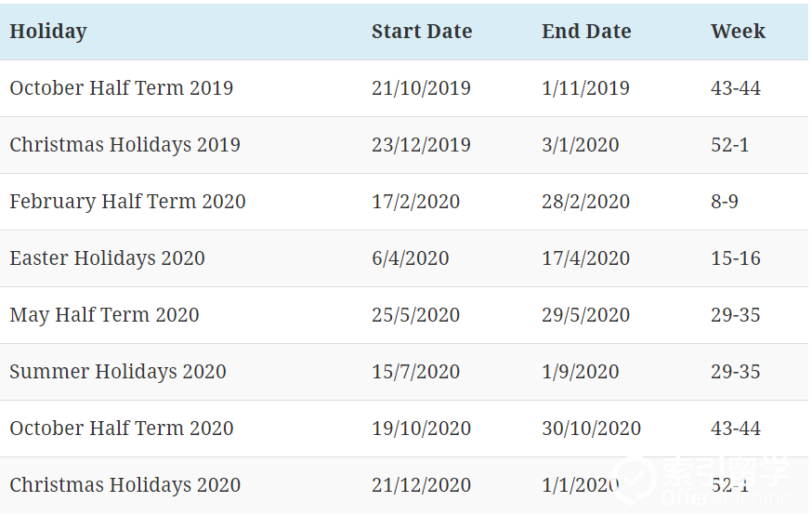Image resolution: width=812 pixels, height=515 pixels.
Task: Click the Start Date column header
Action: pos(422,31)
